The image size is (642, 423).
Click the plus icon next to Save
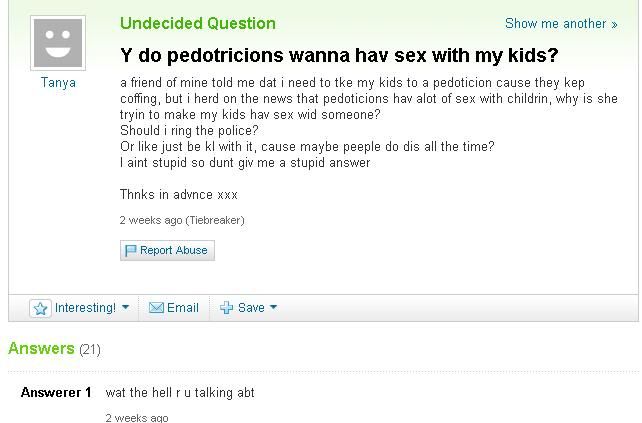227,308
